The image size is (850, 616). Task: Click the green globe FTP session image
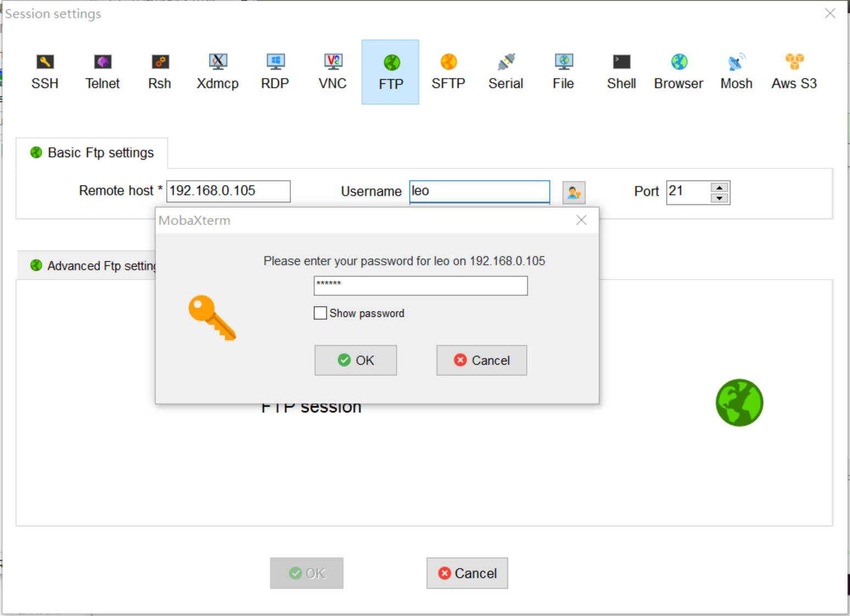click(x=740, y=402)
